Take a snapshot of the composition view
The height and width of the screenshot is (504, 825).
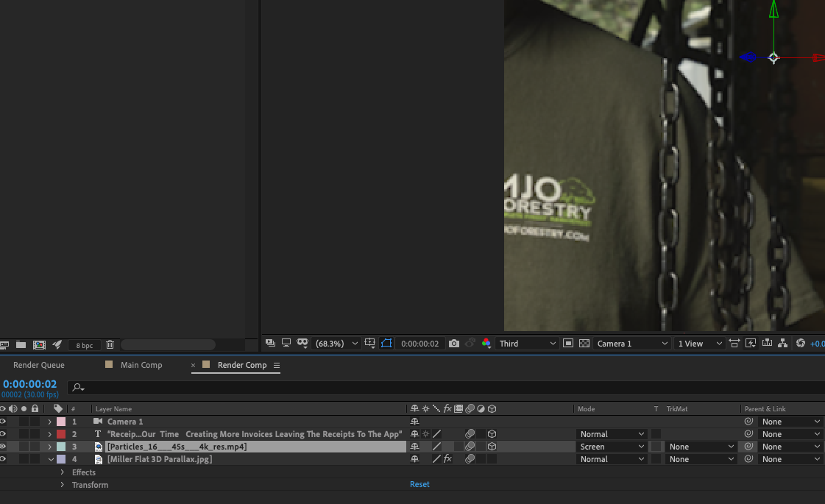pyautogui.click(x=454, y=343)
